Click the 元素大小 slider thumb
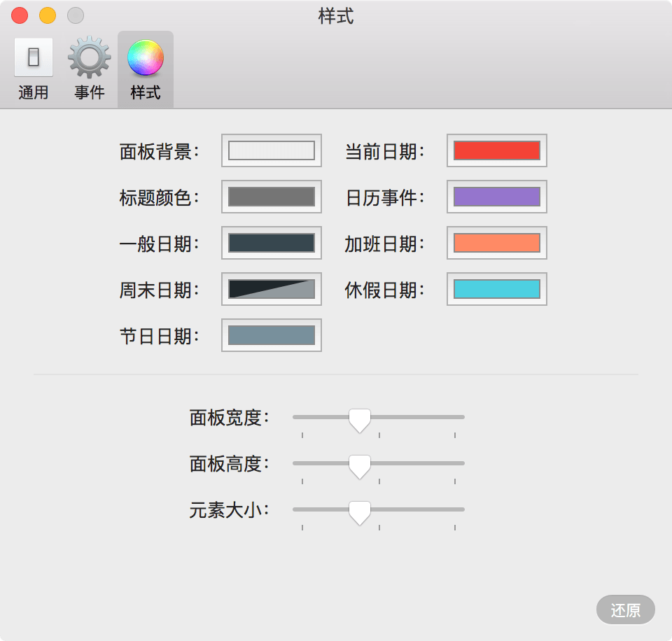672x641 pixels. pyautogui.click(x=360, y=513)
